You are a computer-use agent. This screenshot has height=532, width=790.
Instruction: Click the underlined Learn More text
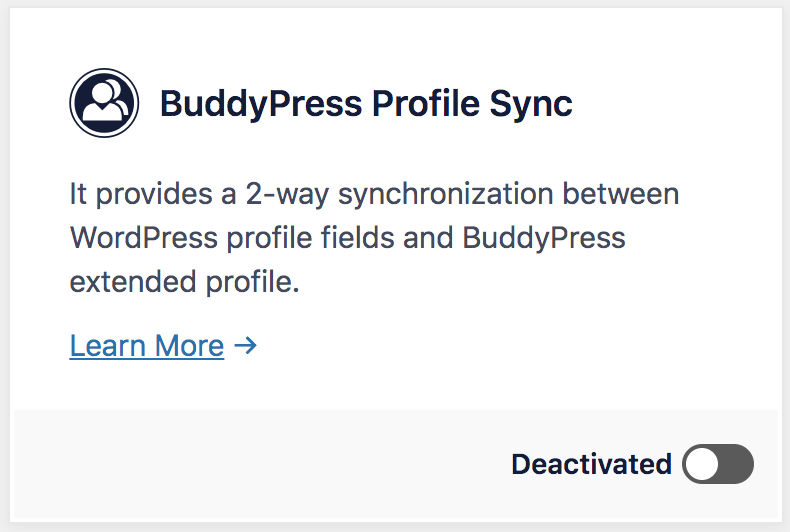pos(147,346)
